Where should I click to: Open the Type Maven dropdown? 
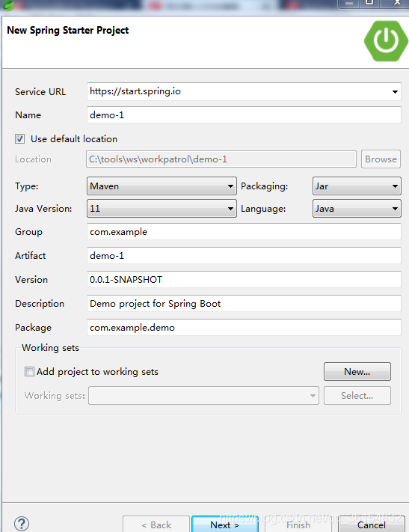(162, 186)
